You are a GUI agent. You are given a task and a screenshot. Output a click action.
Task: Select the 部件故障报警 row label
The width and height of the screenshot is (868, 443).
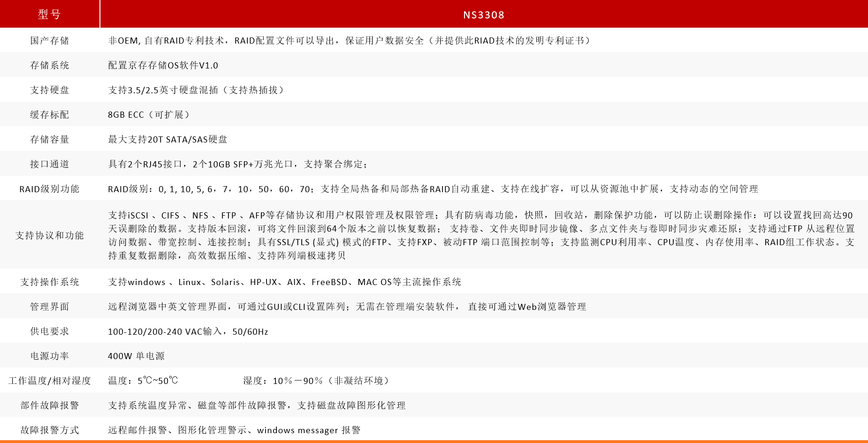(x=50, y=405)
